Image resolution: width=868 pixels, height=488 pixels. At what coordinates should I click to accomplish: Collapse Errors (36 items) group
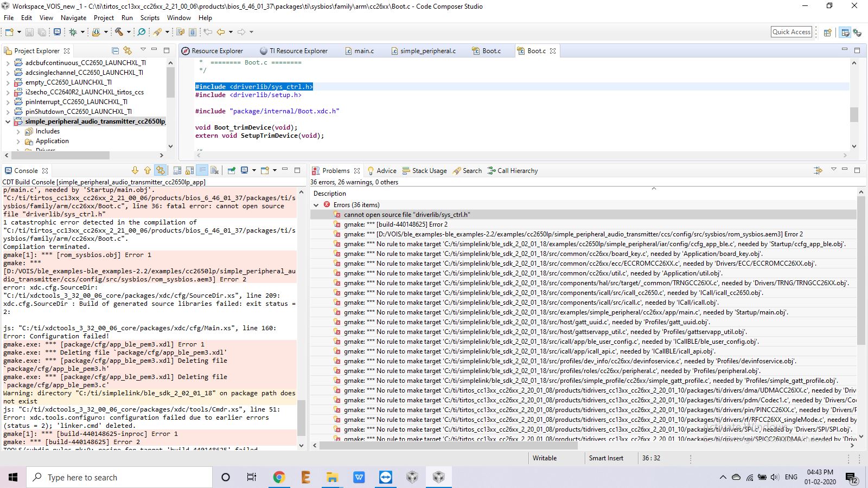[316, 205]
